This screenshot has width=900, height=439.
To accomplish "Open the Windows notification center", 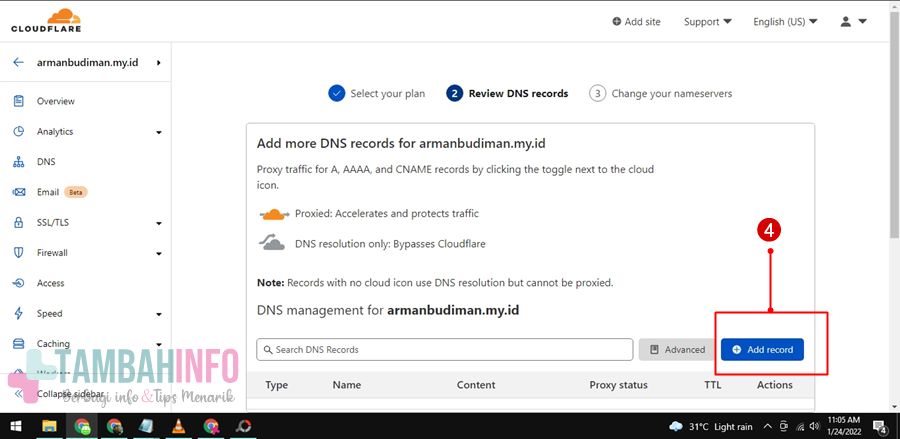I will pyautogui.click(x=880, y=426).
